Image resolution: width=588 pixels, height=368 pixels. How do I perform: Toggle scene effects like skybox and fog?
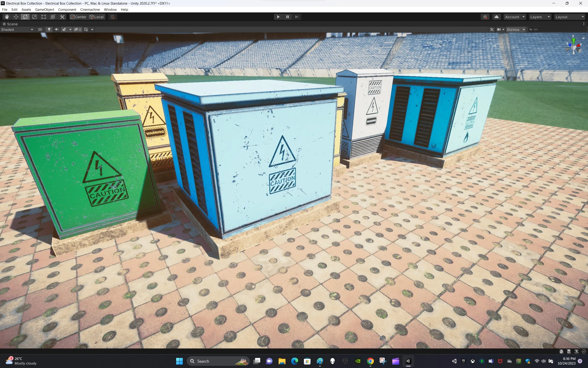[64, 29]
